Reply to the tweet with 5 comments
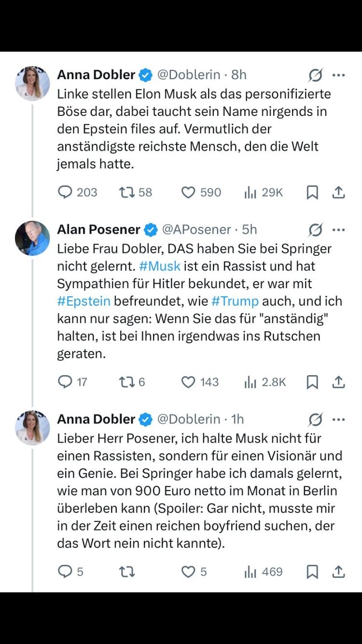362x644 pixels. pyautogui.click(x=65, y=572)
